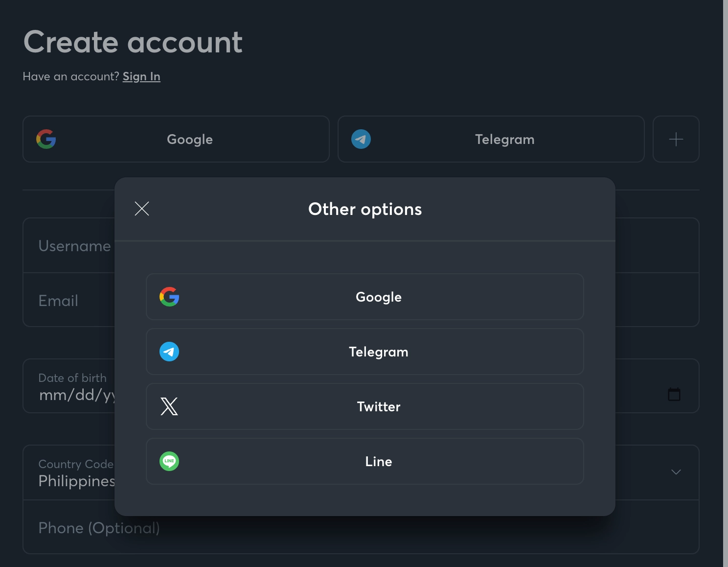Open the Sign In link
The width and height of the screenshot is (728, 567).
pos(141,76)
